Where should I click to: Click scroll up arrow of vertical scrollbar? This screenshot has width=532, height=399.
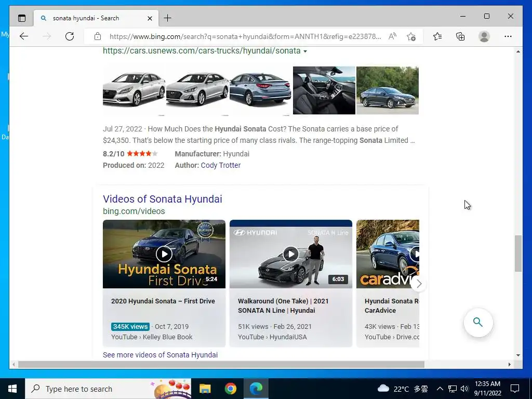point(518,51)
